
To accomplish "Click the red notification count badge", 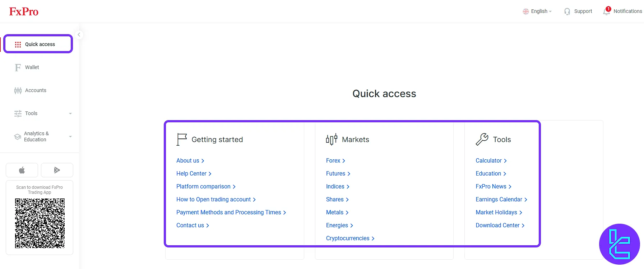I will 608,9.
